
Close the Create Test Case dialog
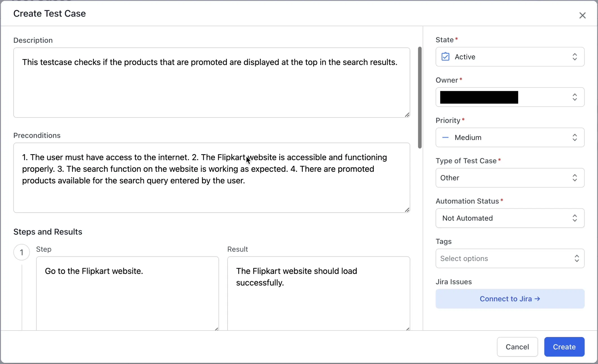tap(582, 15)
